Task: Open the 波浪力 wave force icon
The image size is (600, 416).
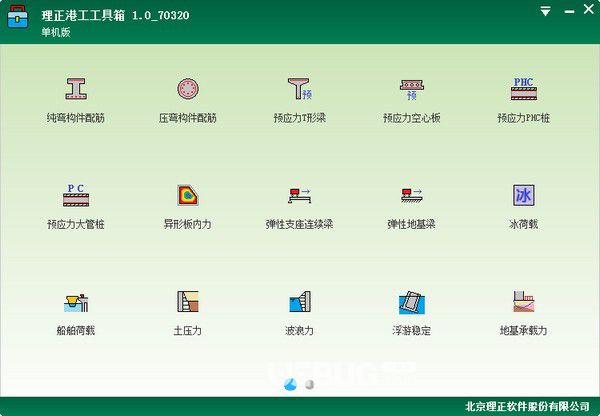Action: click(300, 302)
